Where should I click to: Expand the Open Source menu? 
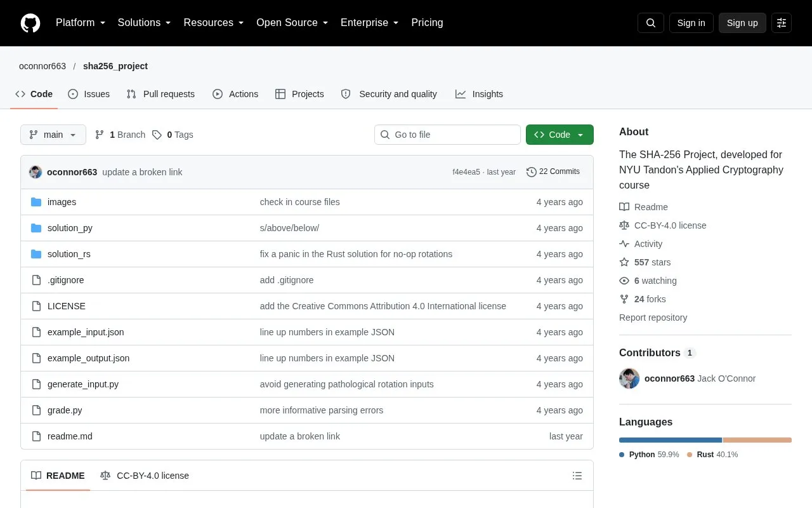pyautogui.click(x=292, y=23)
